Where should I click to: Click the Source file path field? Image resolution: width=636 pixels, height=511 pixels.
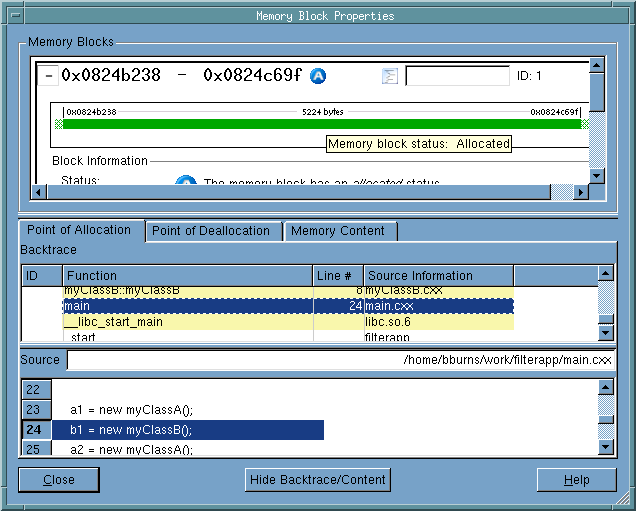[x=340, y=360]
